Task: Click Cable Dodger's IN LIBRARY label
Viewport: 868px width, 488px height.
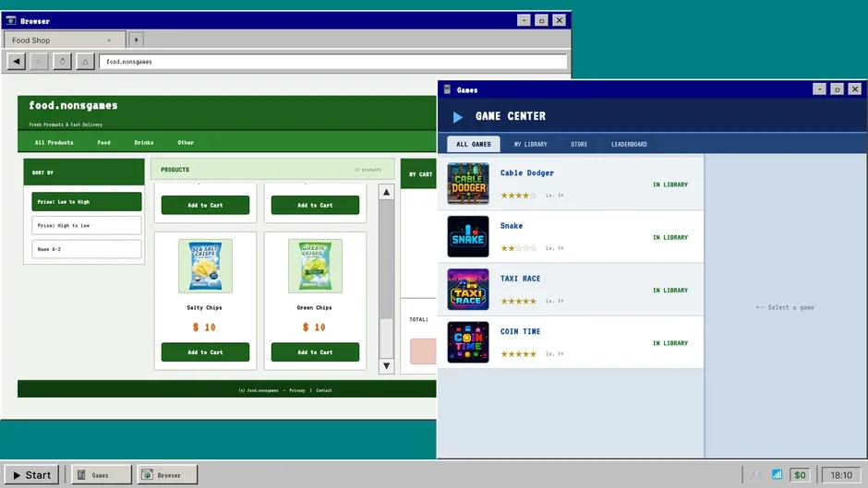Action: point(670,184)
